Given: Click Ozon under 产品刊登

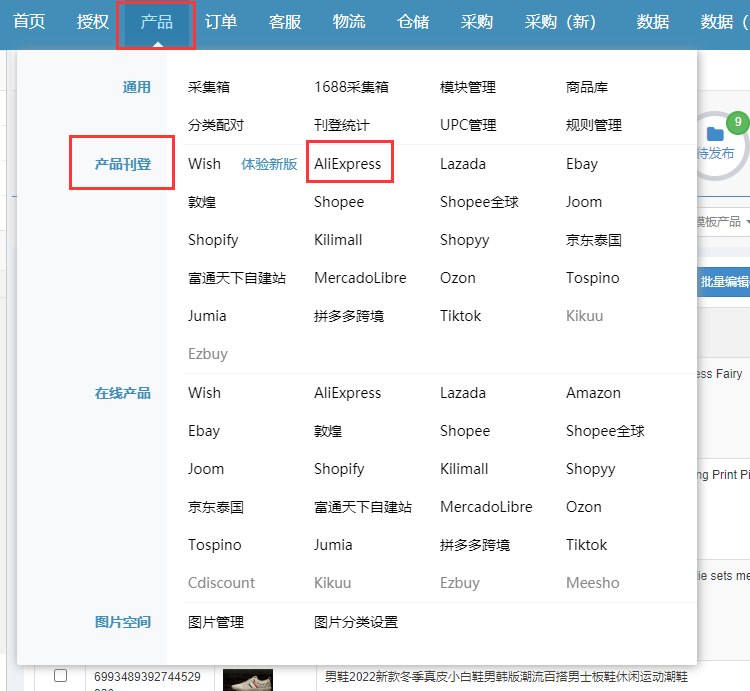Looking at the screenshot, I should click(x=458, y=278).
